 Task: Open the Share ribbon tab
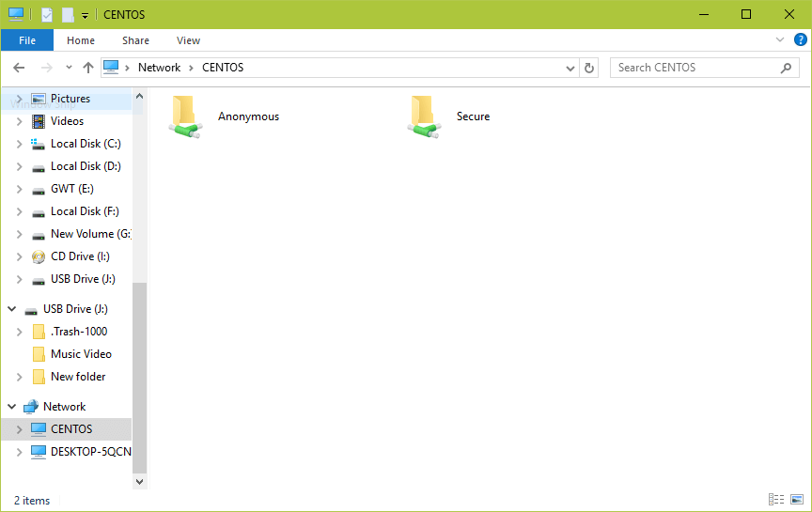point(135,40)
